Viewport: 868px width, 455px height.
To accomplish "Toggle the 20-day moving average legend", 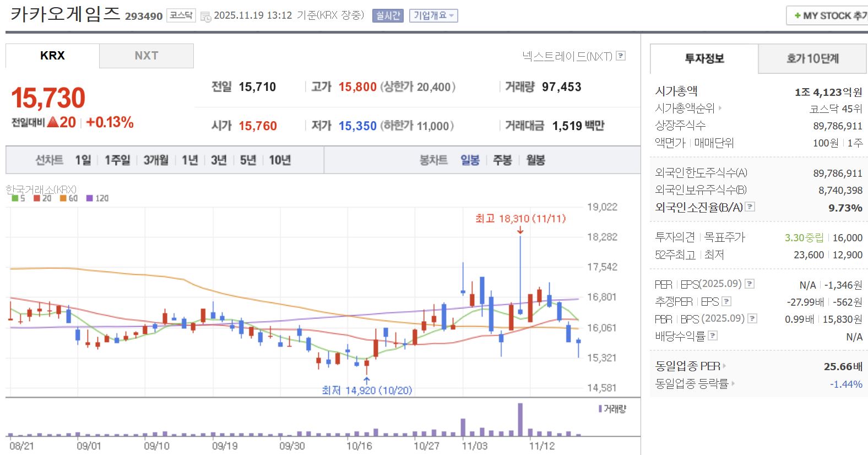I will click(37, 198).
